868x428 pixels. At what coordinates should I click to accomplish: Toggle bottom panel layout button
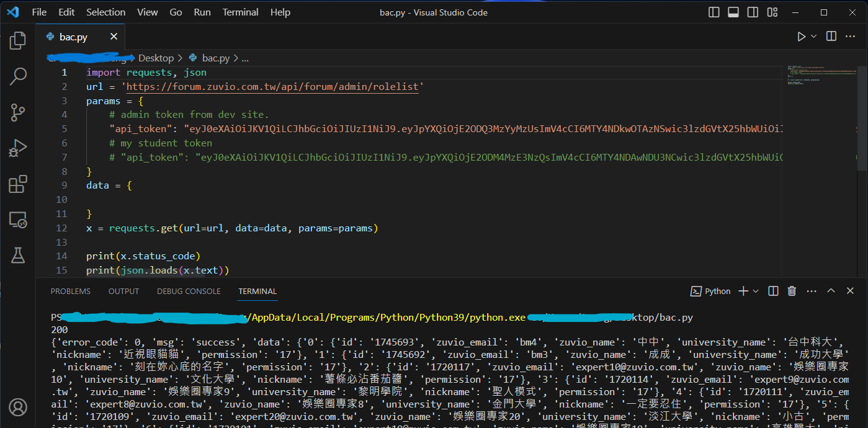[733, 12]
